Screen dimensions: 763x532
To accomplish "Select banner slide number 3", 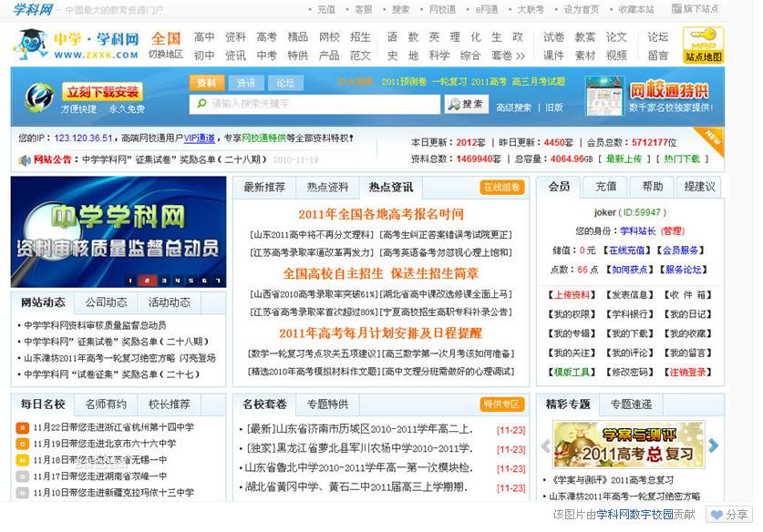I will (x=164, y=281).
